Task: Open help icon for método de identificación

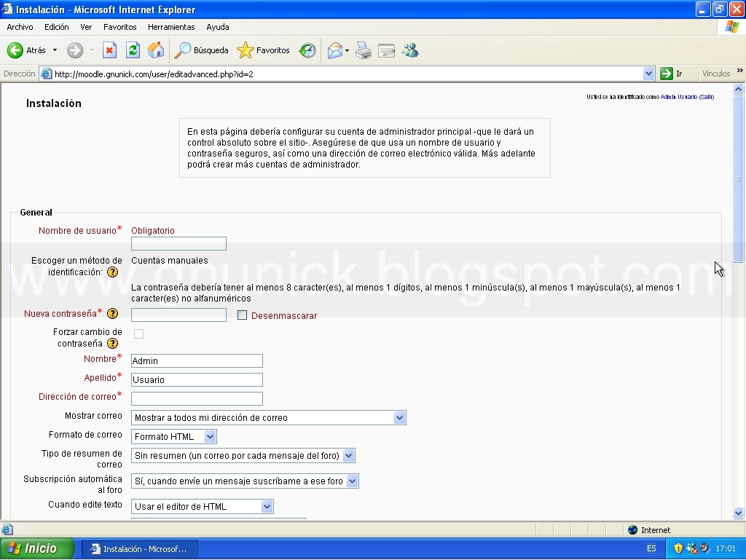Action: [113, 272]
